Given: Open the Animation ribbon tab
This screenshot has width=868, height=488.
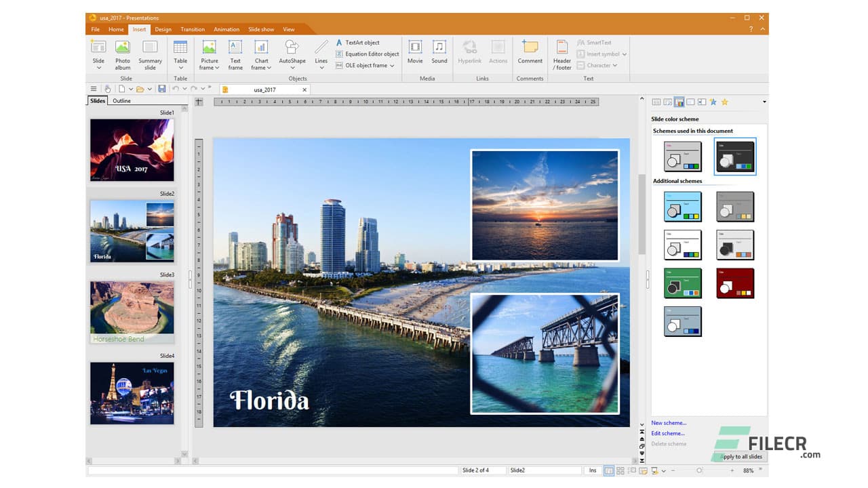Looking at the screenshot, I should click(x=226, y=29).
